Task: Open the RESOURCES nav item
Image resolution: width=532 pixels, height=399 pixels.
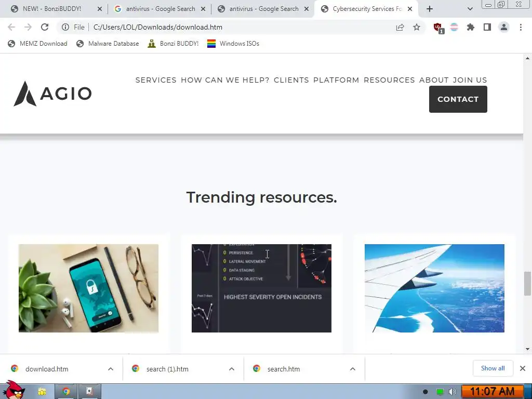Action: (389, 80)
